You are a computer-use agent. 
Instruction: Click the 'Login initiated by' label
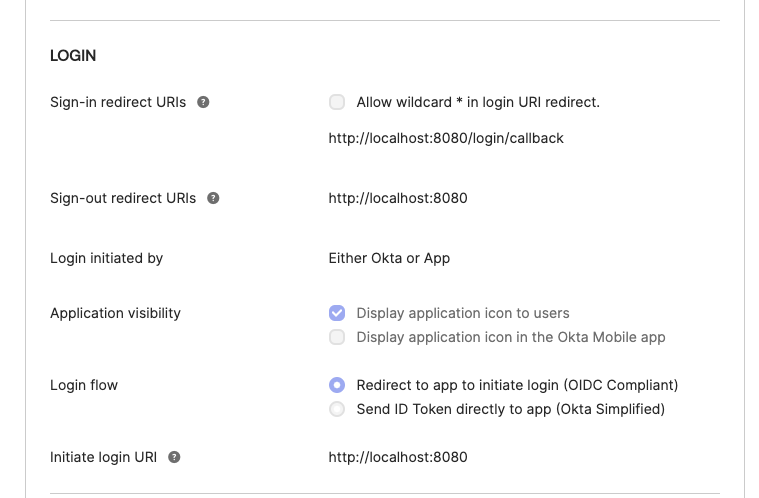(x=106, y=258)
